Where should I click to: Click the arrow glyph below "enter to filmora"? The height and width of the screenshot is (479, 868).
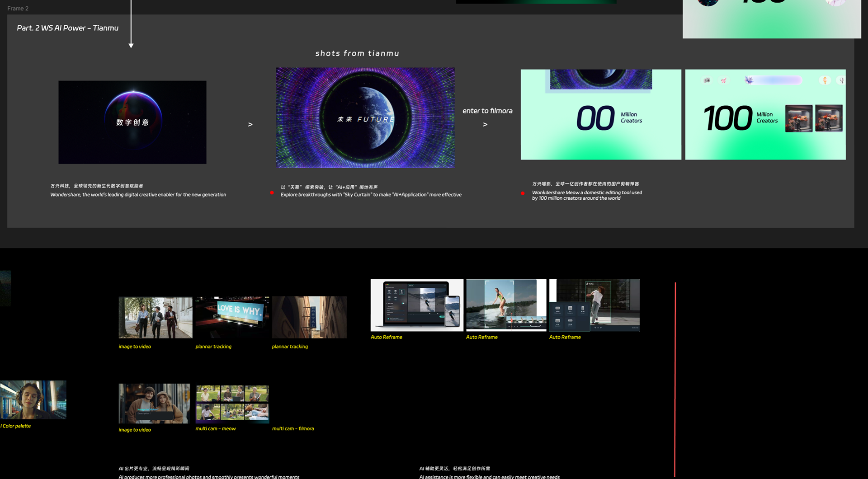pyautogui.click(x=485, y=124)
